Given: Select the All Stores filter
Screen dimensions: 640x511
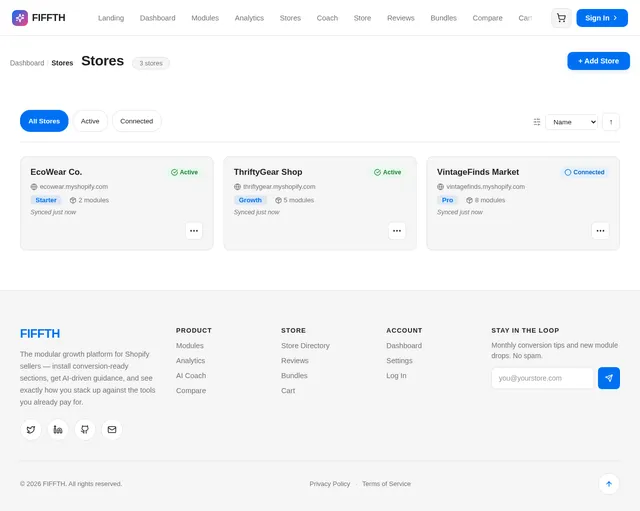Looking at the screenshot, I should [44, 121].
